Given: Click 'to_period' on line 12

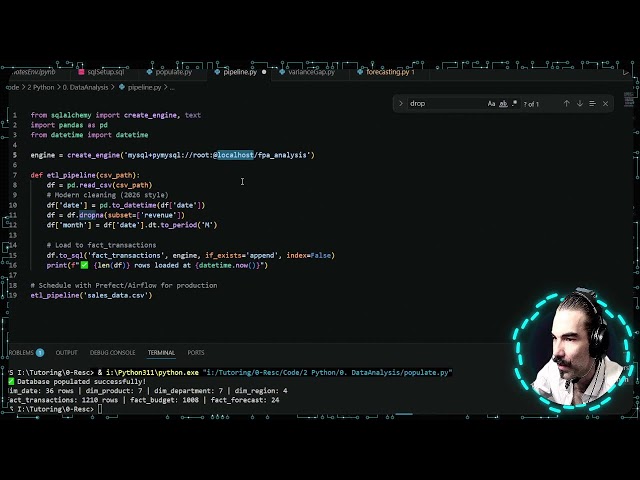Looking at the screenshot, I should (179, 225).
